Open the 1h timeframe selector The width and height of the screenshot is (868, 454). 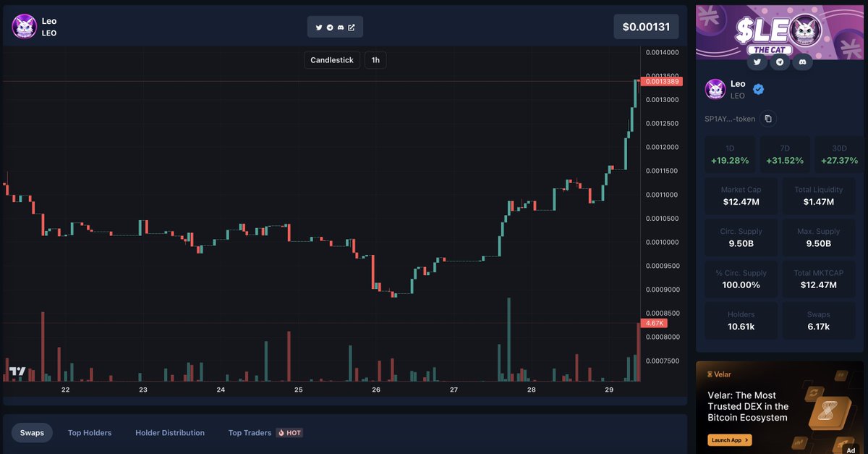click(x=375, y=60)
